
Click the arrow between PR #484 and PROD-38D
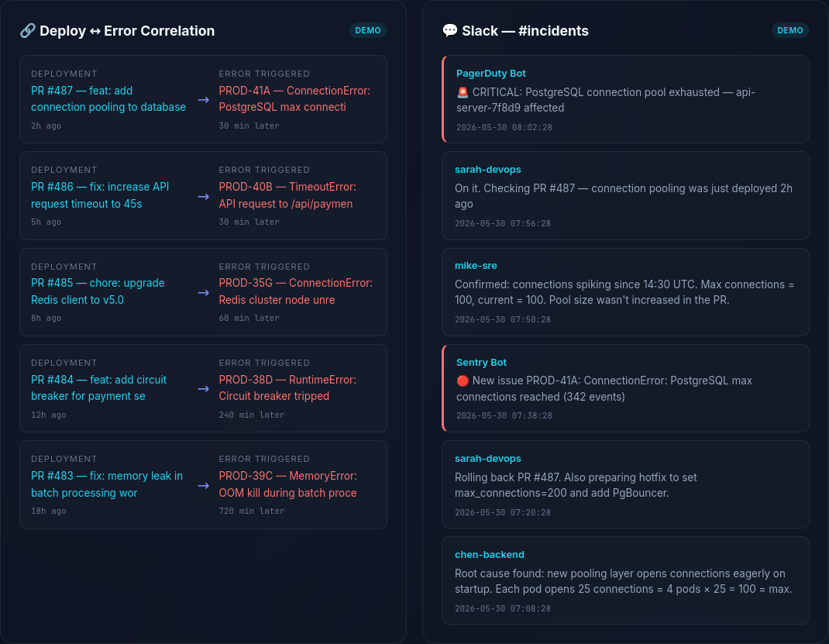[204, 388]
